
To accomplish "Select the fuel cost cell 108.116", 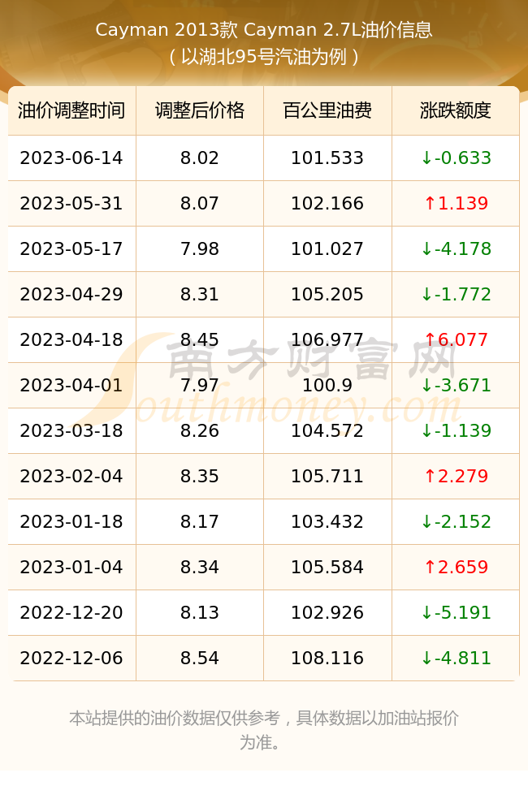I will coord(327,659).
